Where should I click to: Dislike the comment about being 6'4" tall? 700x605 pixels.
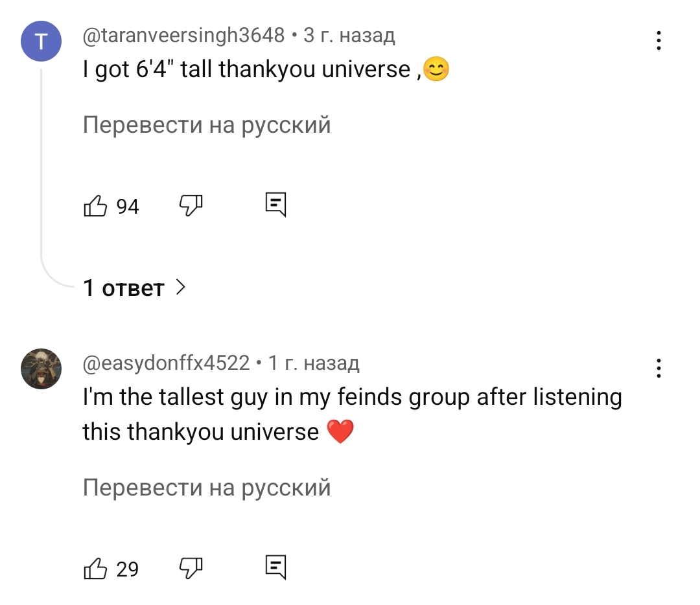[x=191, y=205]
